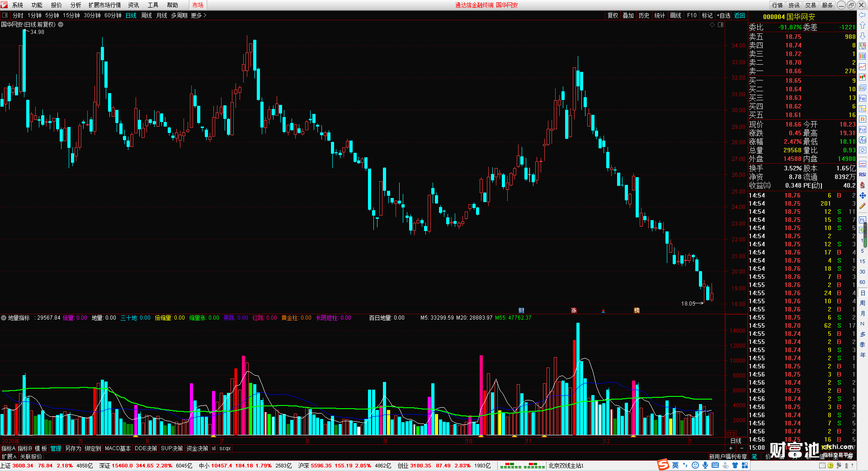The image size is (868, 471).
Task: Click the 财 marker icon on chart baseline
Action: (x=521, y=311)
